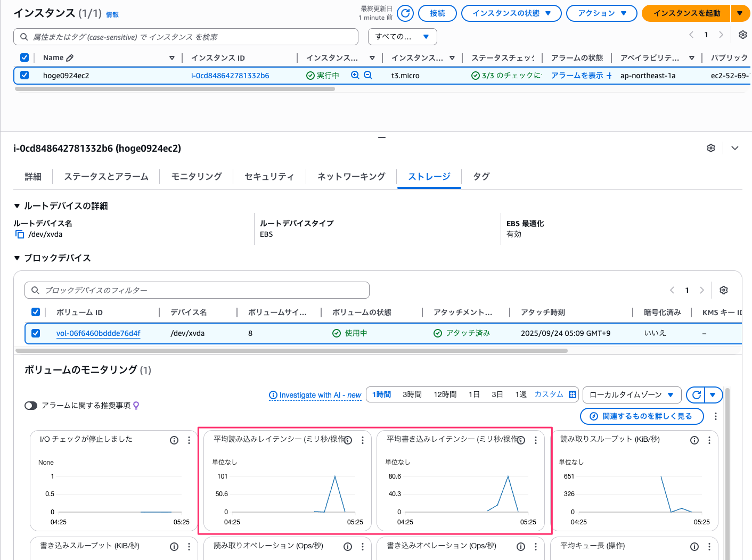Screen dimensions: 752x560
Task: Open volume vol-06f6460bddde76d4f link
Action: pos(99,333)
